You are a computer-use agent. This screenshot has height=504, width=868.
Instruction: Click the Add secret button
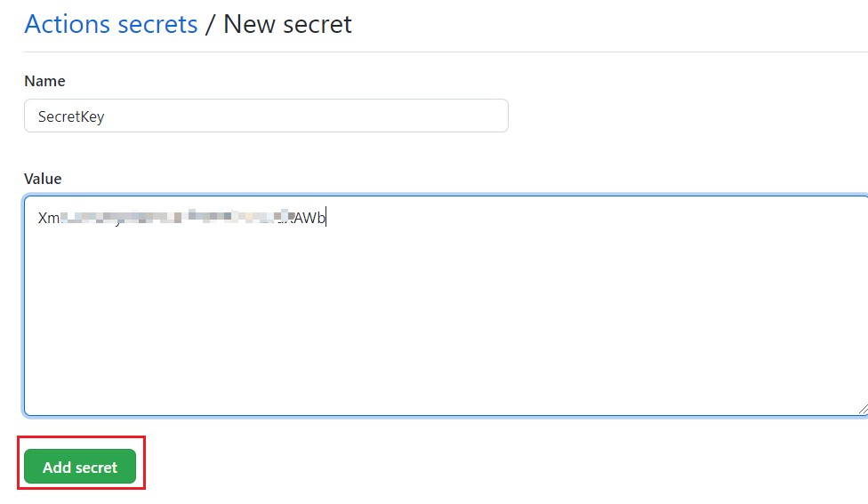pyautogui.click(x=80, y=467)
